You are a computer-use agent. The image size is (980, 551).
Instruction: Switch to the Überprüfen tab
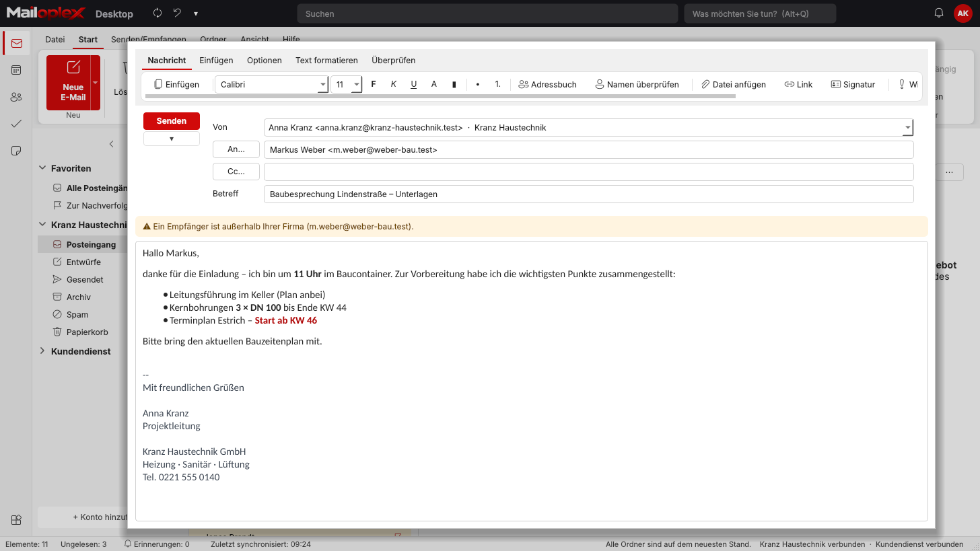[x=394, y=60]
